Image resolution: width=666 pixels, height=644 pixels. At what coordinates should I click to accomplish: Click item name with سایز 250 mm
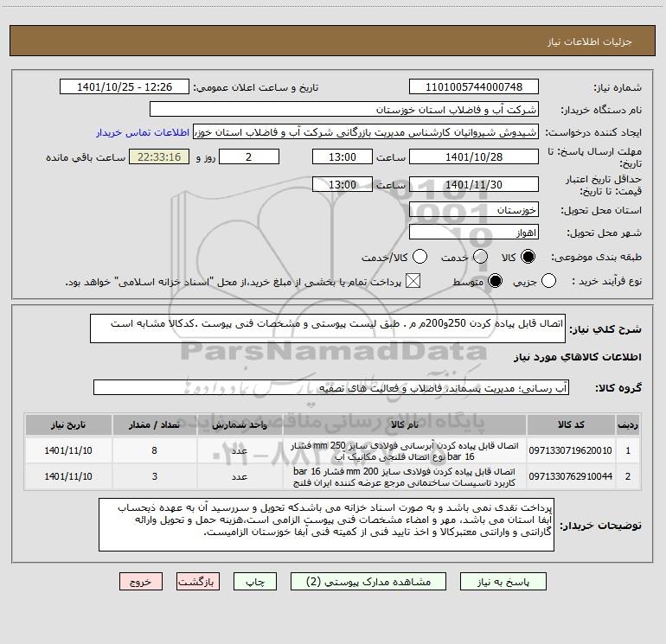point(405,451)
